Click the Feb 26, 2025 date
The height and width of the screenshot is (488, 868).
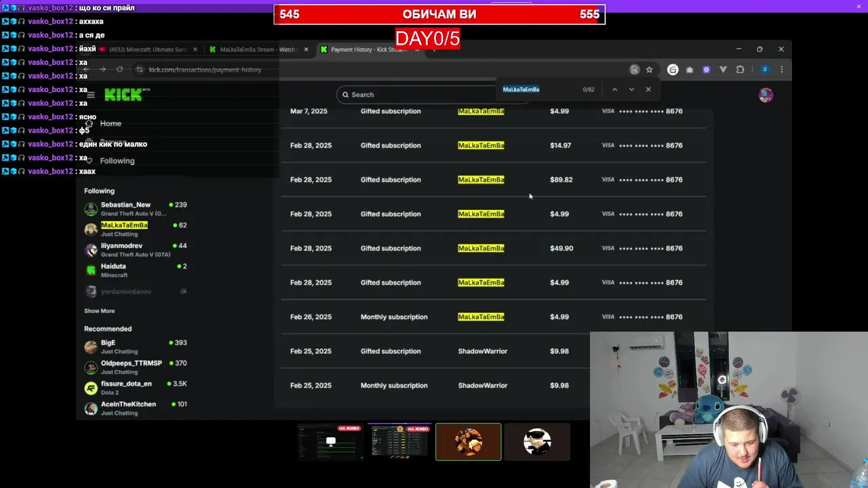coord(311,317)
